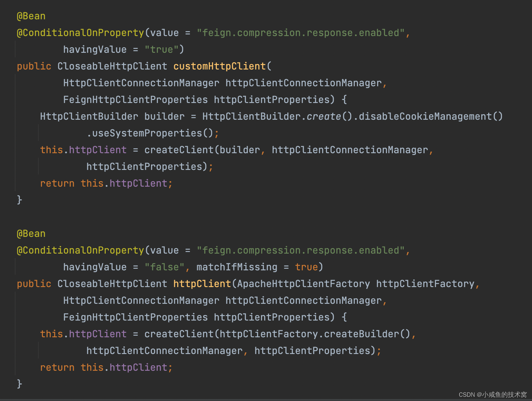This screenshot has height=401, width=532.
Task: Click disableCookieManagement() call
Action: (x=431, y=117)
